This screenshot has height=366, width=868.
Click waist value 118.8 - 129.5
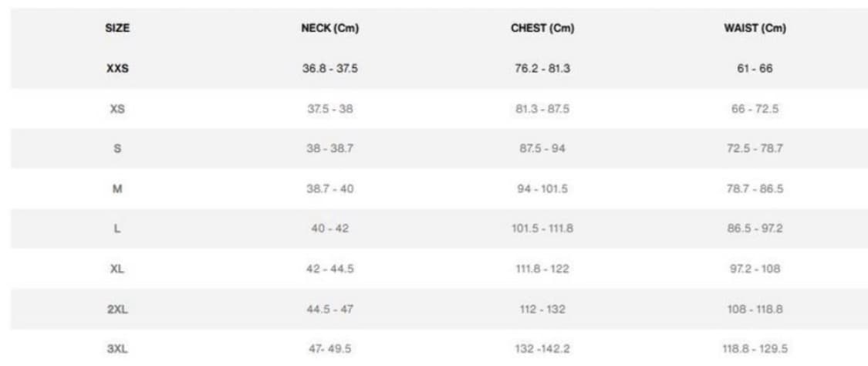click(x=755, y=349)
